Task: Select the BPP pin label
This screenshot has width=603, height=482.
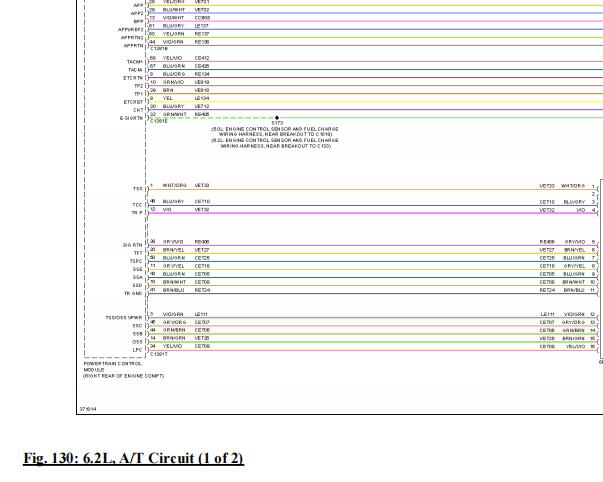Action: coord(138,22)
